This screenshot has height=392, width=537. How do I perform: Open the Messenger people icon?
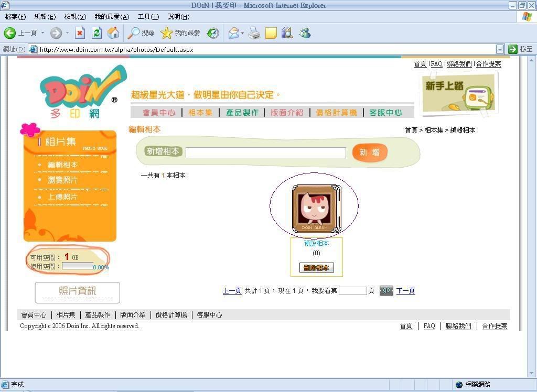[305, 34]
